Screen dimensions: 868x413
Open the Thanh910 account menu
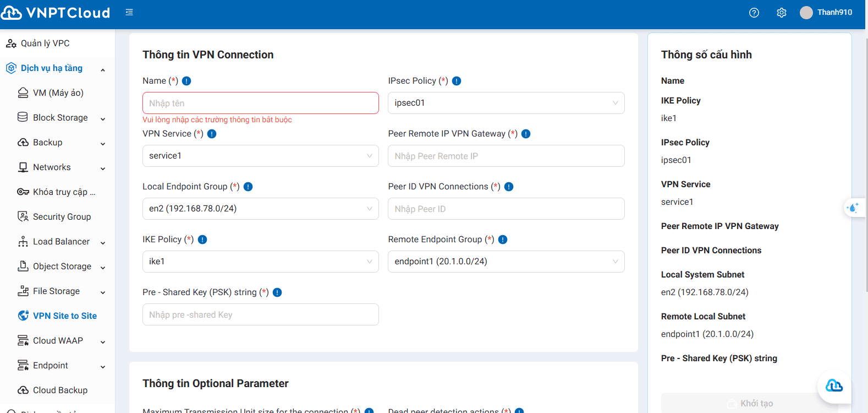click(x=826, y=12)
